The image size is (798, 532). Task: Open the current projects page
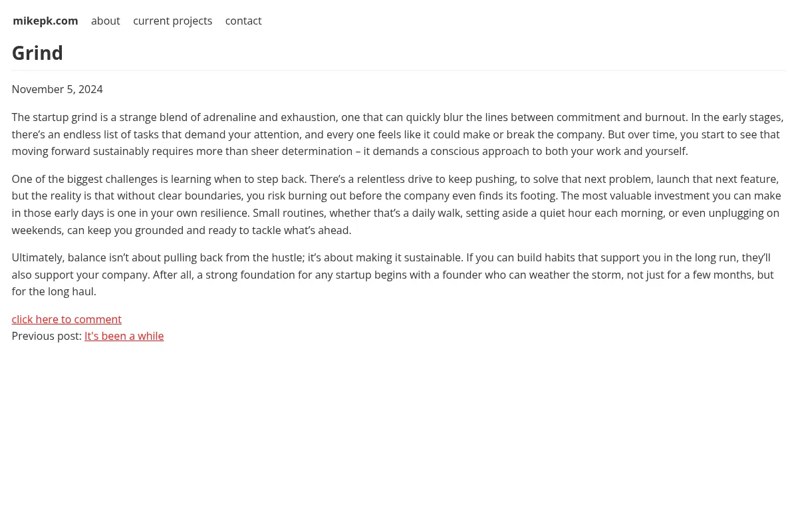pos(172,21)
